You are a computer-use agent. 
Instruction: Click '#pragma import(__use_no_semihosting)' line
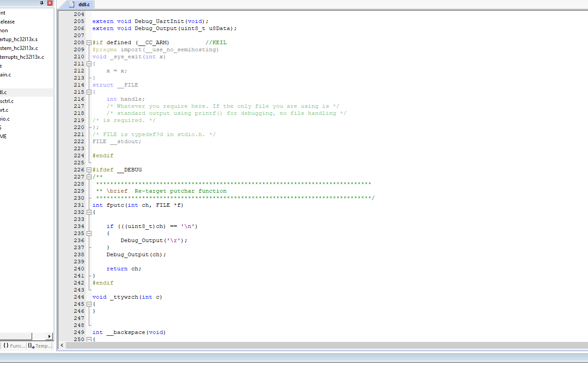(x=156, y=49)
